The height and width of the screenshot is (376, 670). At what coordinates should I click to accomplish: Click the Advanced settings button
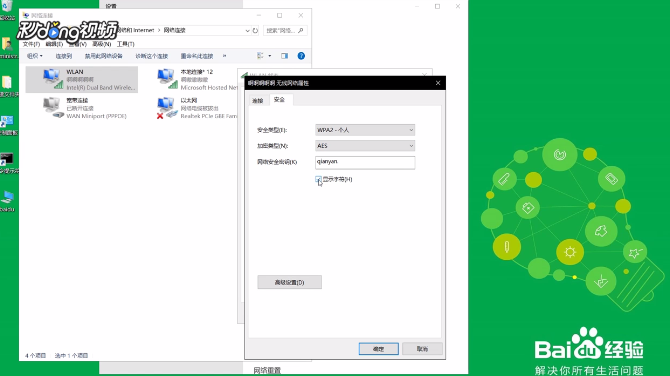(x=289, y=282)
